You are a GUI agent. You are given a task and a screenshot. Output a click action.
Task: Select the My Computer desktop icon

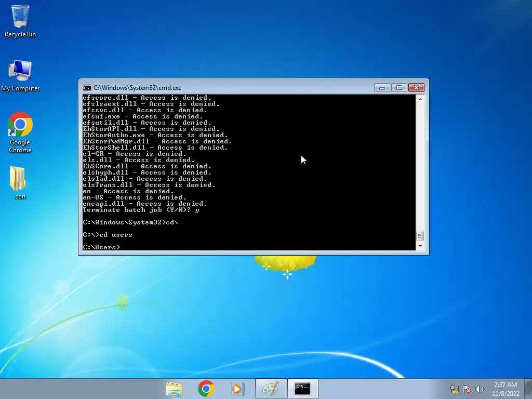coord(20,76)
